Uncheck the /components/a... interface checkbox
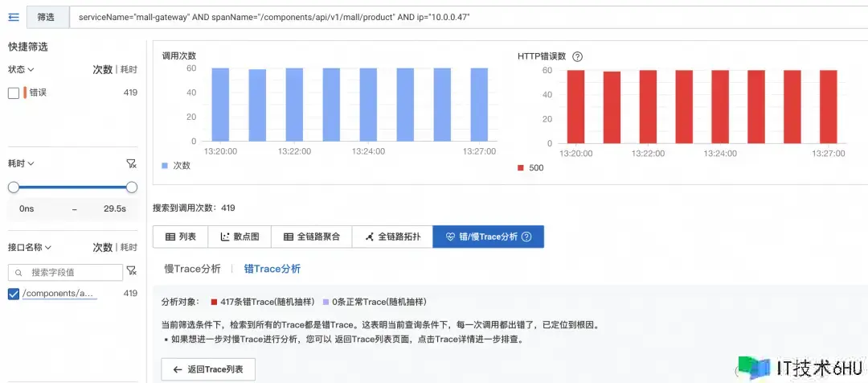Image resolution: width=868 pixels, height=383 pixels. point(14,294)
